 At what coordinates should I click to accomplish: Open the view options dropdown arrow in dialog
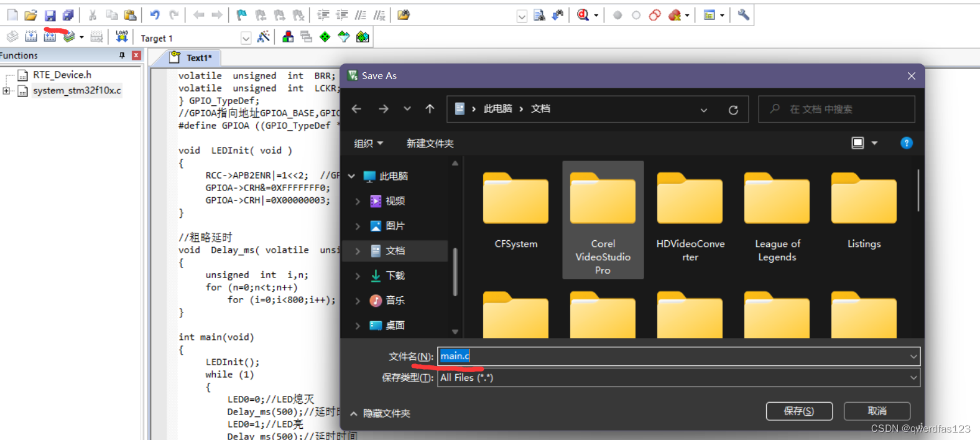(874, 143)
